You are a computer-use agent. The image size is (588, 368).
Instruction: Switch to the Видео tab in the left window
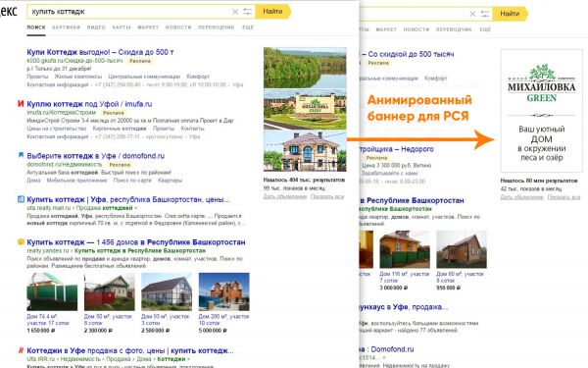point(96,27)
